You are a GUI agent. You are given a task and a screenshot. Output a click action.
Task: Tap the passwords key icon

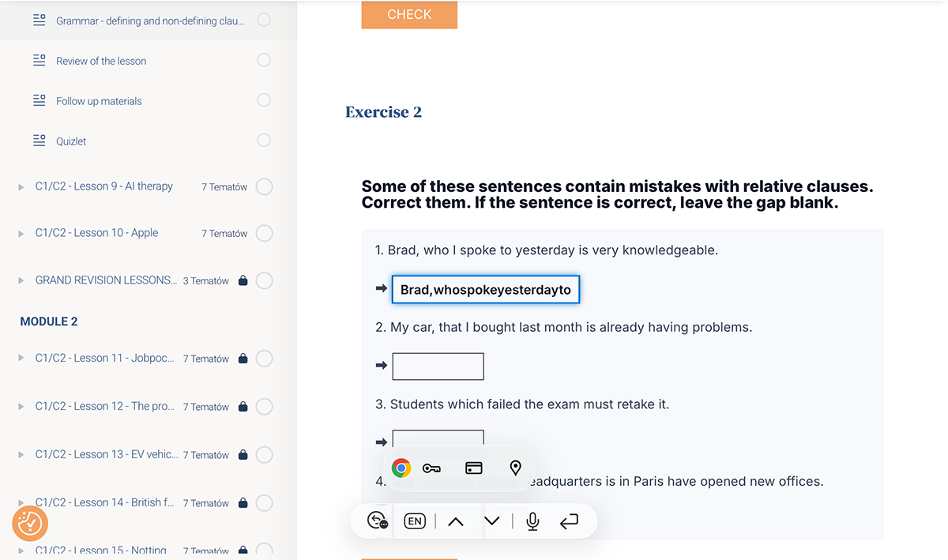(431, 468)
